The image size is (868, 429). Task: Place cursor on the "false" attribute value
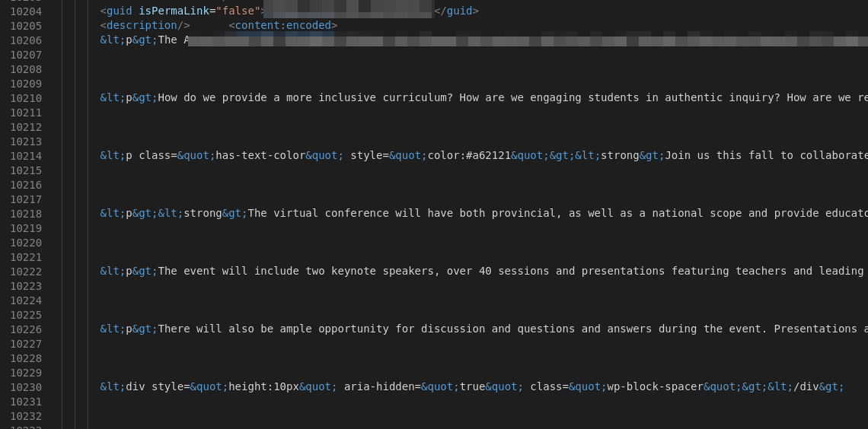pos(238,11)
